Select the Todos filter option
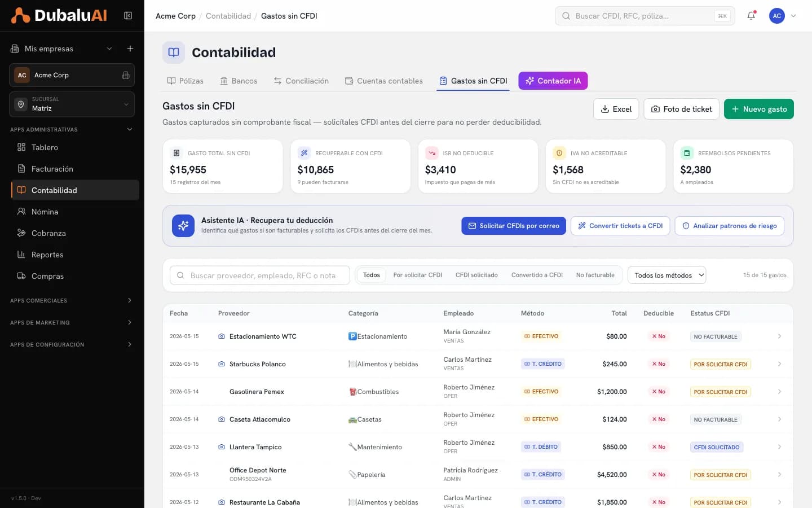This screenshot has height=508, width=812. [372, 275]
